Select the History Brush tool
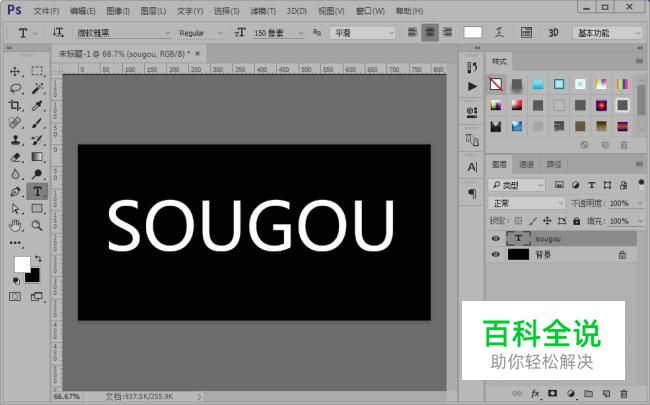 [x=37, y=140]
